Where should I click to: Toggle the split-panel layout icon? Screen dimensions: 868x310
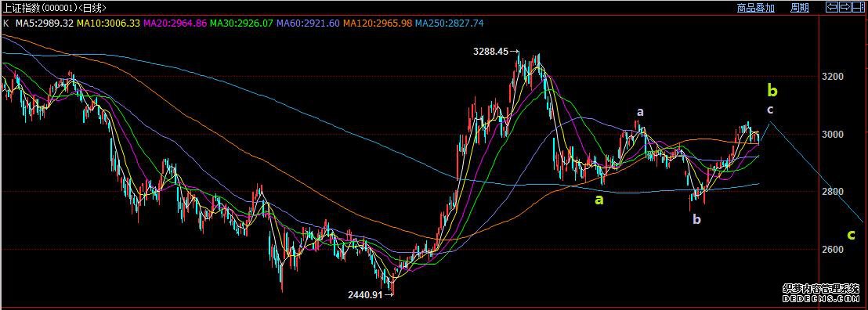coord(859,7)
